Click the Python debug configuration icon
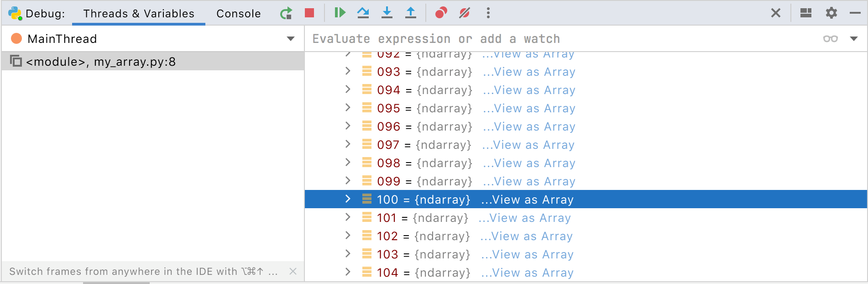 [15, 13]
